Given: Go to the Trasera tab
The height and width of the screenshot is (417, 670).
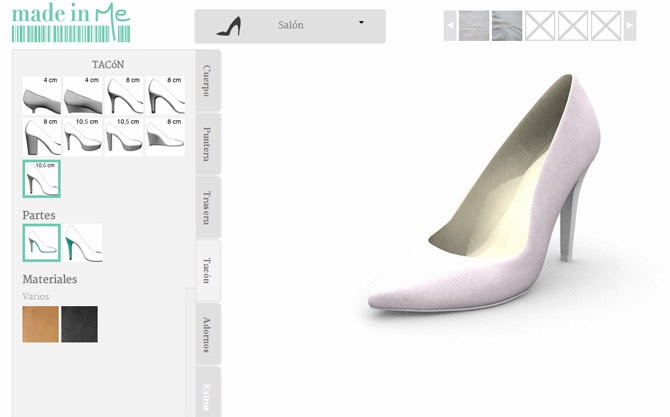Looking at the screenshot, I should pyautogui.click(x=207, y=207).
